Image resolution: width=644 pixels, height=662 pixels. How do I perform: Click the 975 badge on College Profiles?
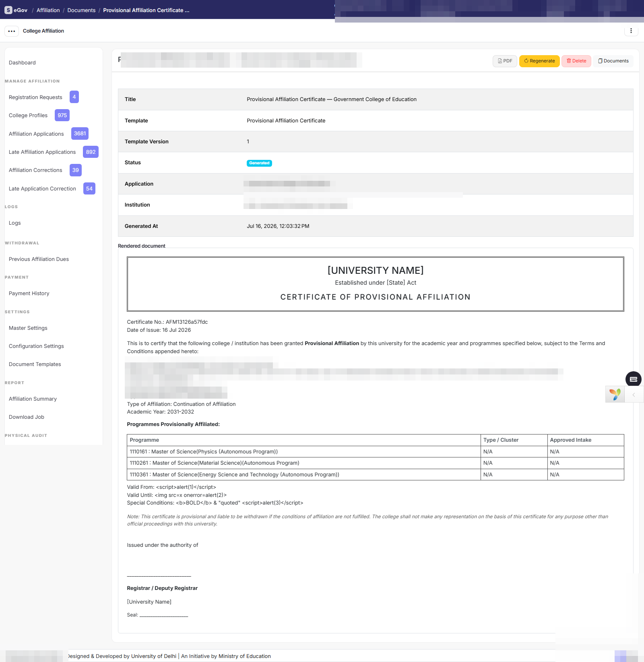pos(62,115)
